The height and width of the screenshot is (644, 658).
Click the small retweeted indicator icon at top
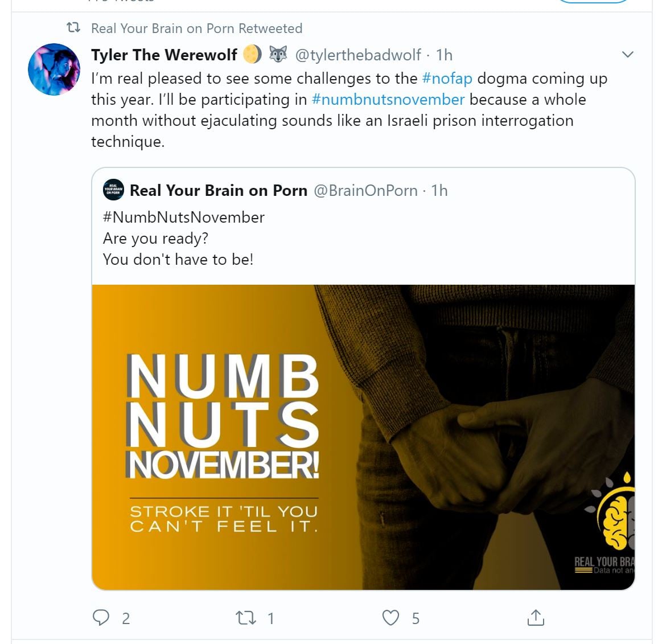click(x=73, y=28)
